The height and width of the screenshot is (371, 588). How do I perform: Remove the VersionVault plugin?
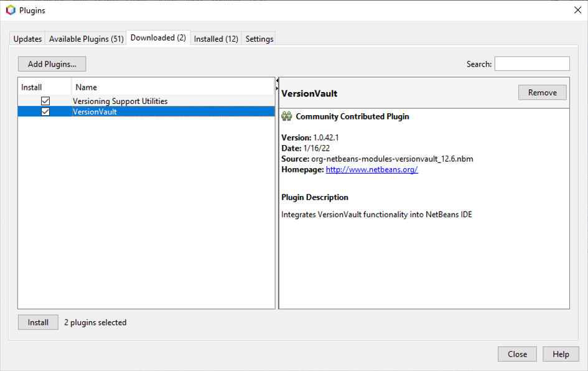point(542,92)
